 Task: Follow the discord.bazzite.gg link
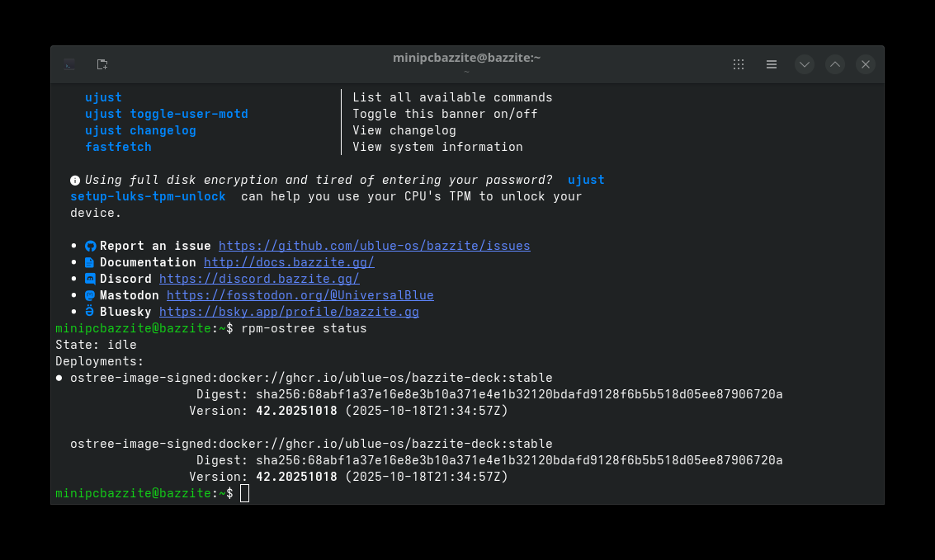[259, 279]
